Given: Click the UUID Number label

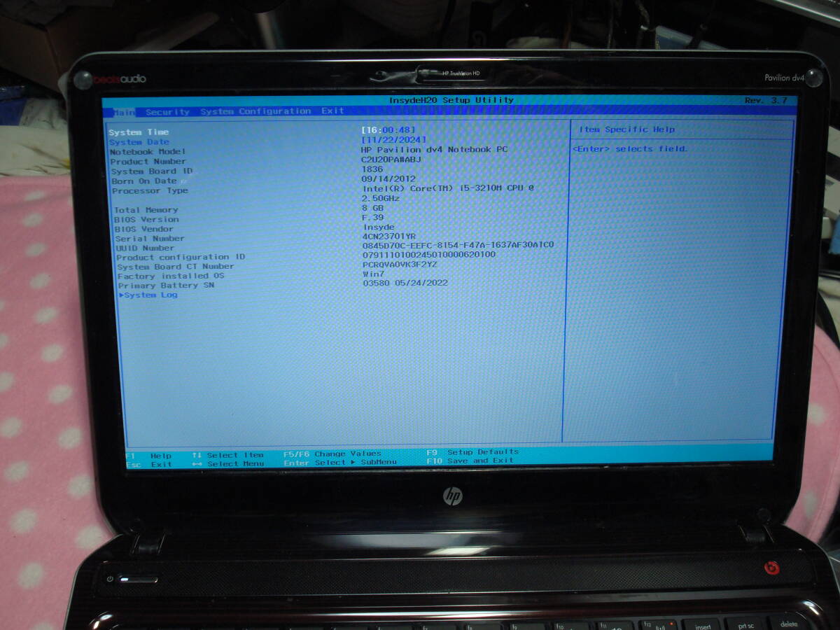Looking at the screenshot, I should [146, 248].
